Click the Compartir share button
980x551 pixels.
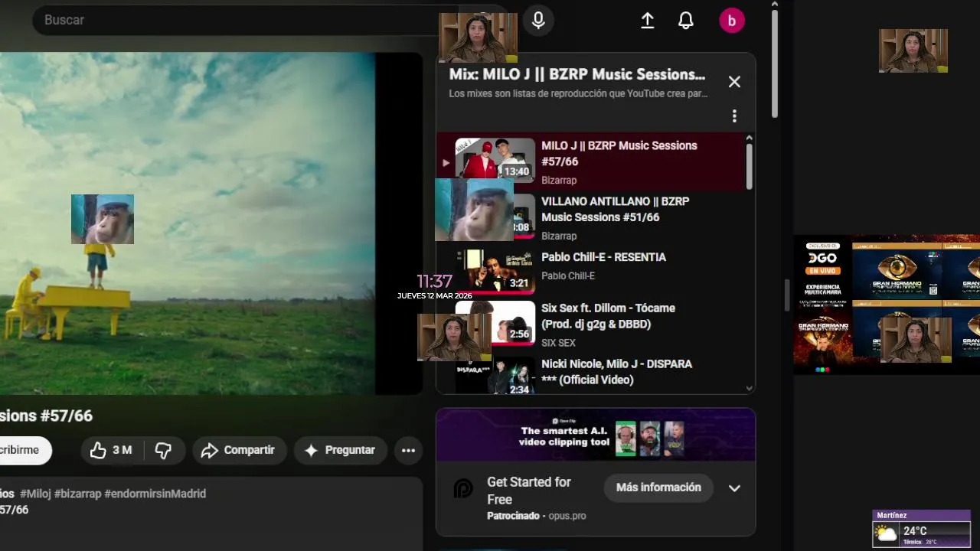(x=239, y=450)
